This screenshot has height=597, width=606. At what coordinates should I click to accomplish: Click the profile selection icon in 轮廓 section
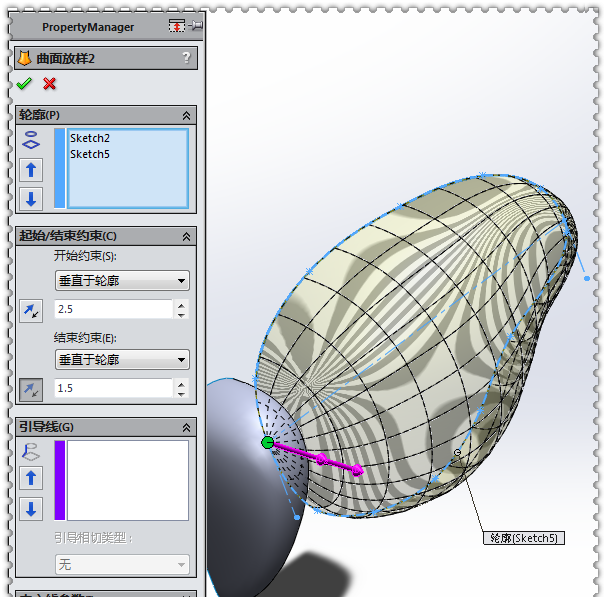click(31, 140)
